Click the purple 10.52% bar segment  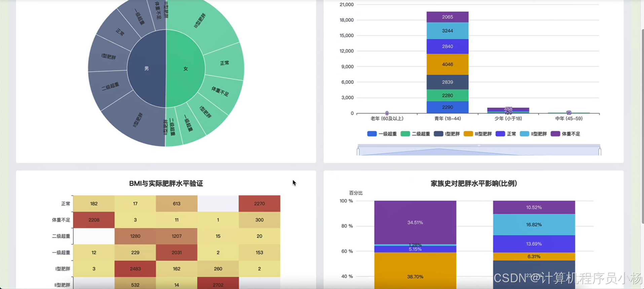(534, 207)
